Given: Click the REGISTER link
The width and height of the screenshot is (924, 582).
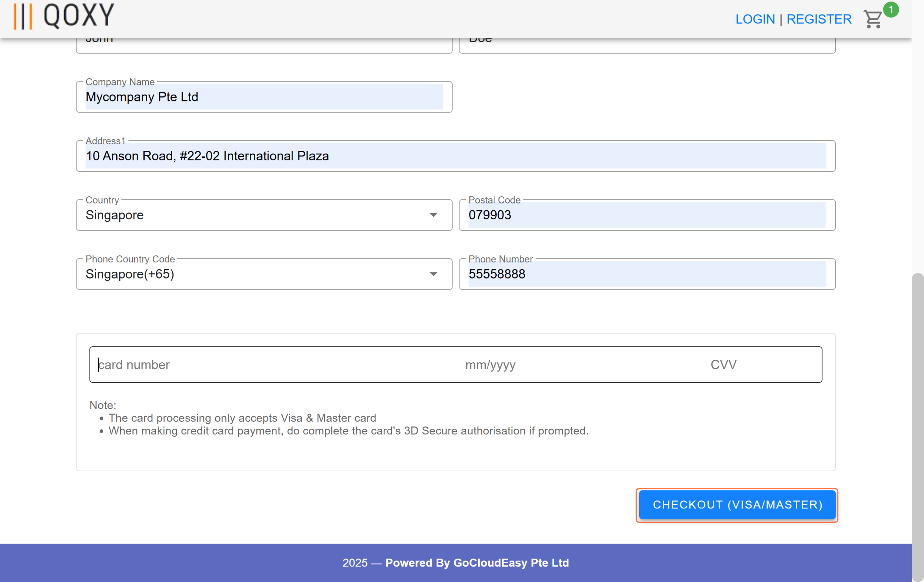Looking at the screenshot, I should coord(819,19).
